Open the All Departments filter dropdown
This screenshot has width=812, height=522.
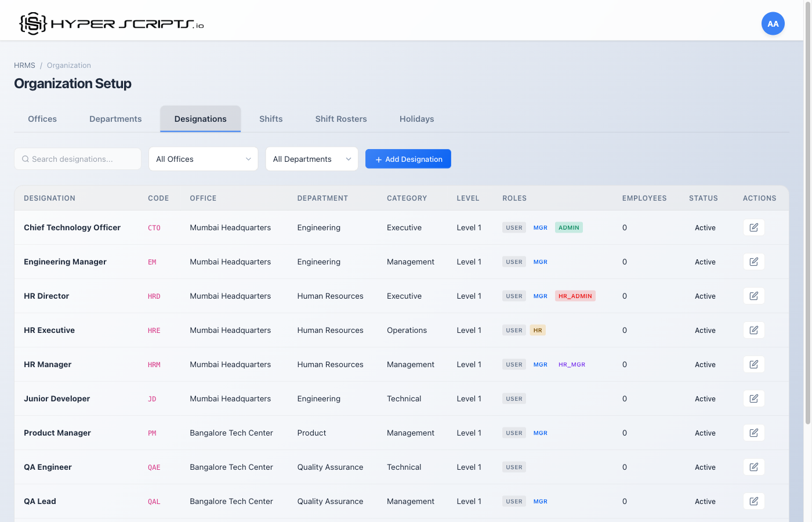pyautogui.click(x=312, y=159)
